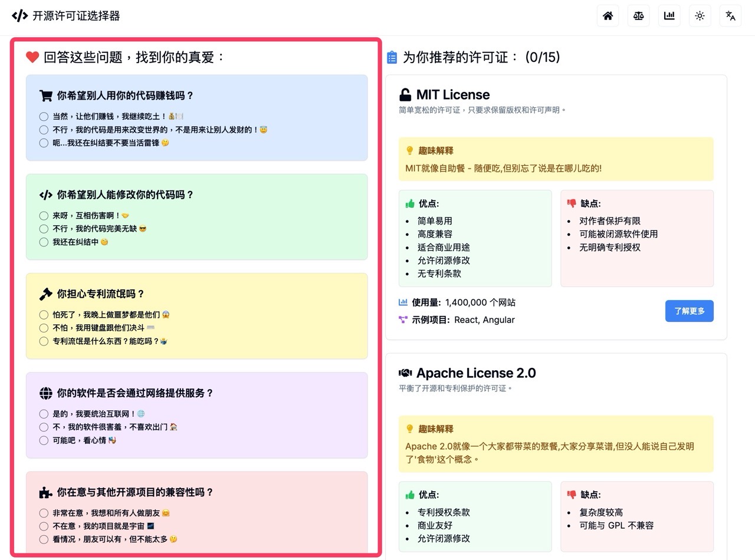
Task: Select 我还在纠结中 radio option
Action: tap(44, 242)
